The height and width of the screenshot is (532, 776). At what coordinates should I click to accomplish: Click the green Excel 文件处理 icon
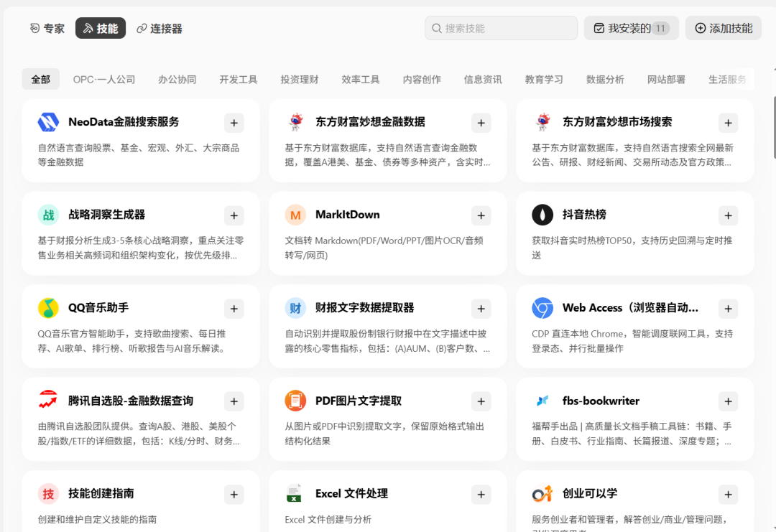tap(295, 493)
